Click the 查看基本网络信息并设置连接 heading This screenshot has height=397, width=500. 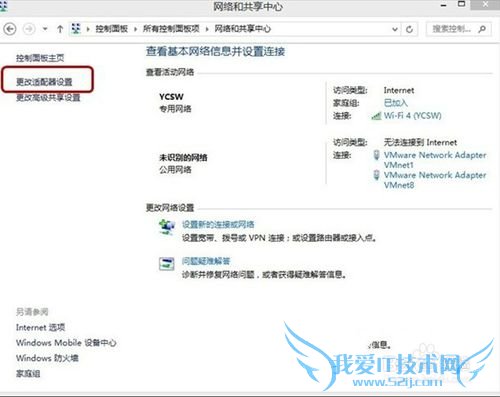pos(215,51)
